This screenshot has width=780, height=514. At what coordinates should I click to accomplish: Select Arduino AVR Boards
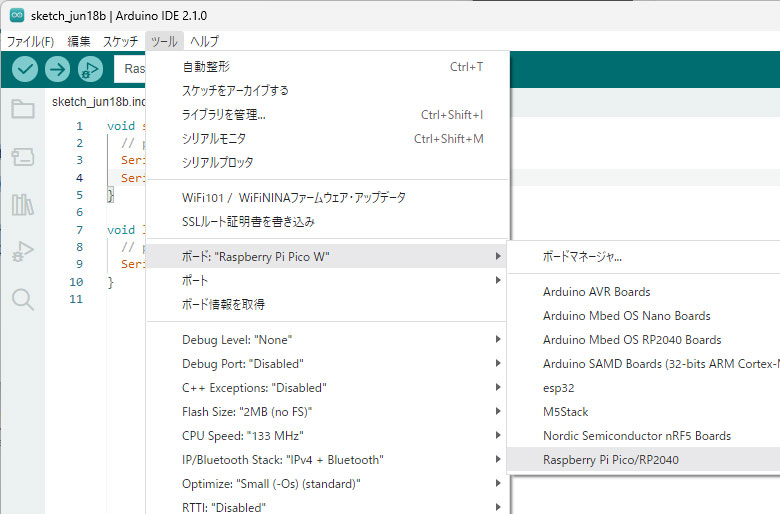pos(644,292)
